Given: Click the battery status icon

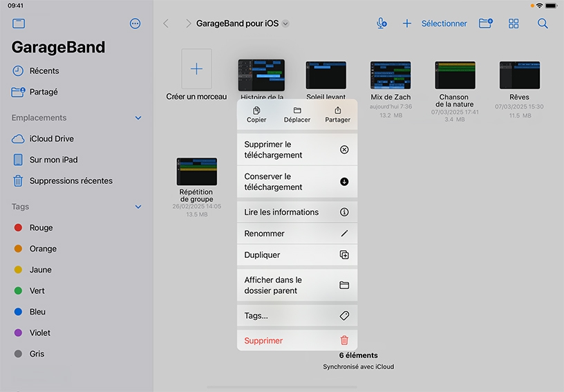Looking at the screenshot, I should pyautogui.click(x=552, y=6).
